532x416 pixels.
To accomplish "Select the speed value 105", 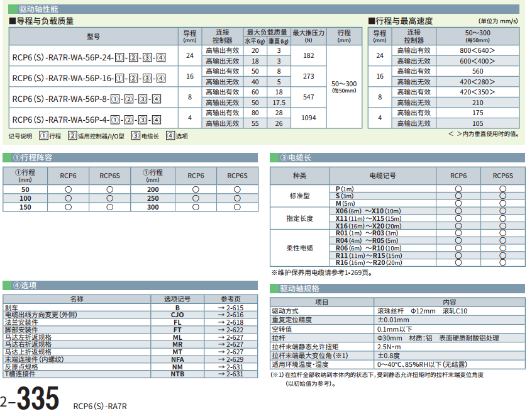I will [x=477, y=123].
